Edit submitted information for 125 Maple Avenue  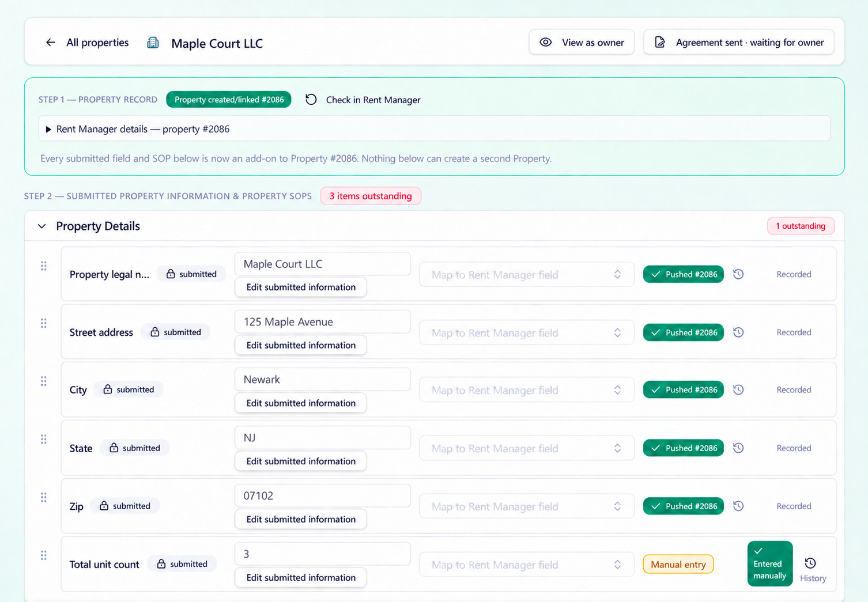coord(301,345)
